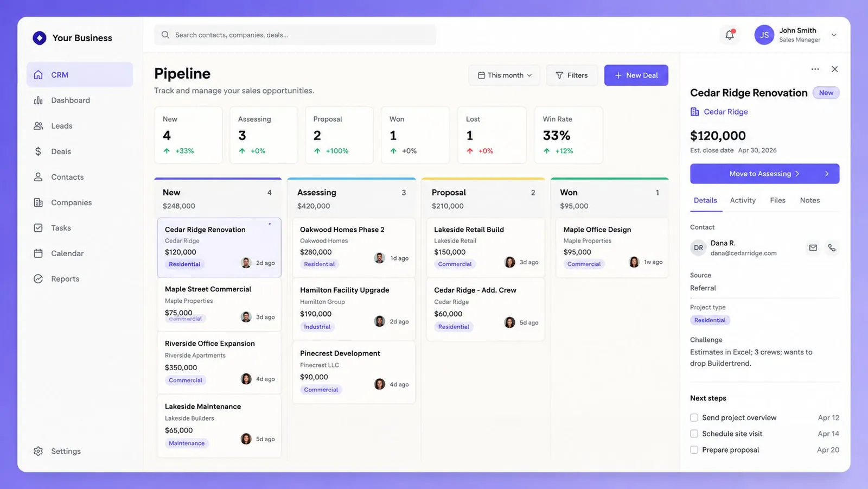Screen dimensions: 868x489
Task: Open Tasks in the sidebar
Action: click(x=80, y=228)
